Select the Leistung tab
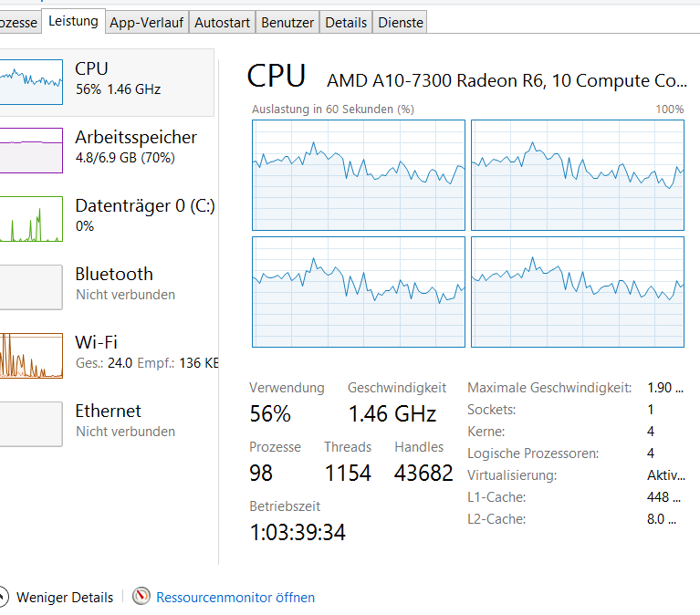This screenshot has width=700, height=615. (x=73, y=21)
